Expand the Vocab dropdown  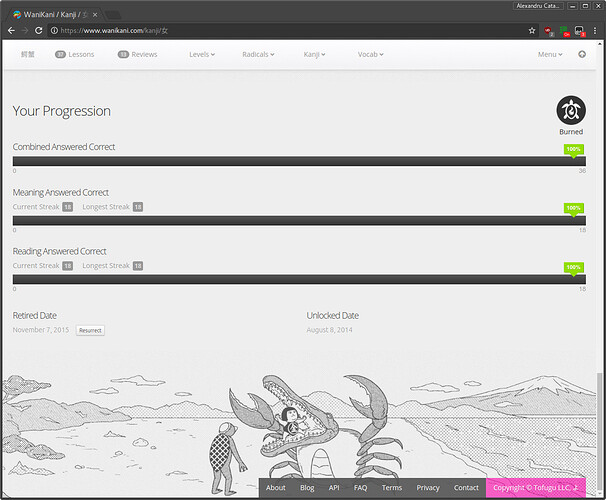pyautogui.click(x=370, y=54)
